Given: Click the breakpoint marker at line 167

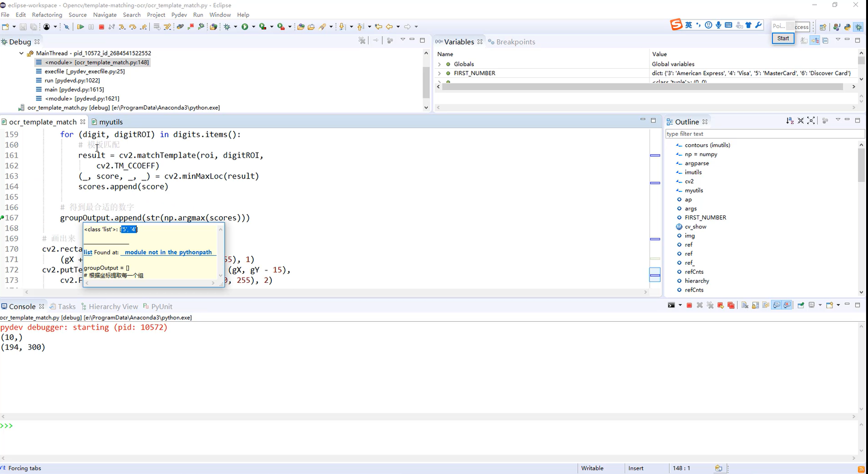Looking at the screenshot, I should 2,218.
